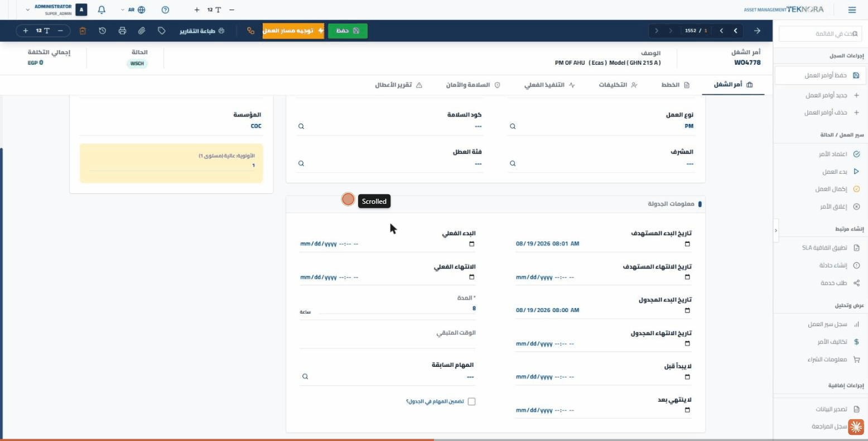Screen dimensions: 868x441
Task: Click تطبيق اتفاقية SLA in sidebar
Action: click(x=831, y=248)
